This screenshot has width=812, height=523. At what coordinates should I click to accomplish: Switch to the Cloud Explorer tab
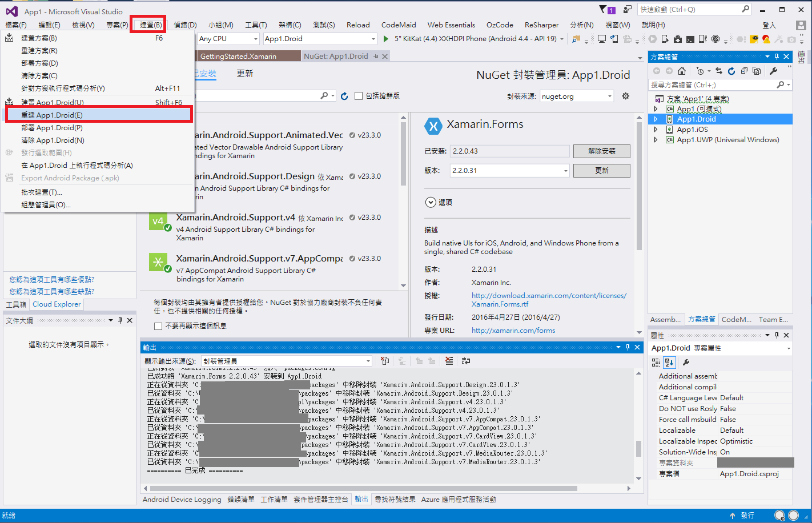tap(57, 304)
